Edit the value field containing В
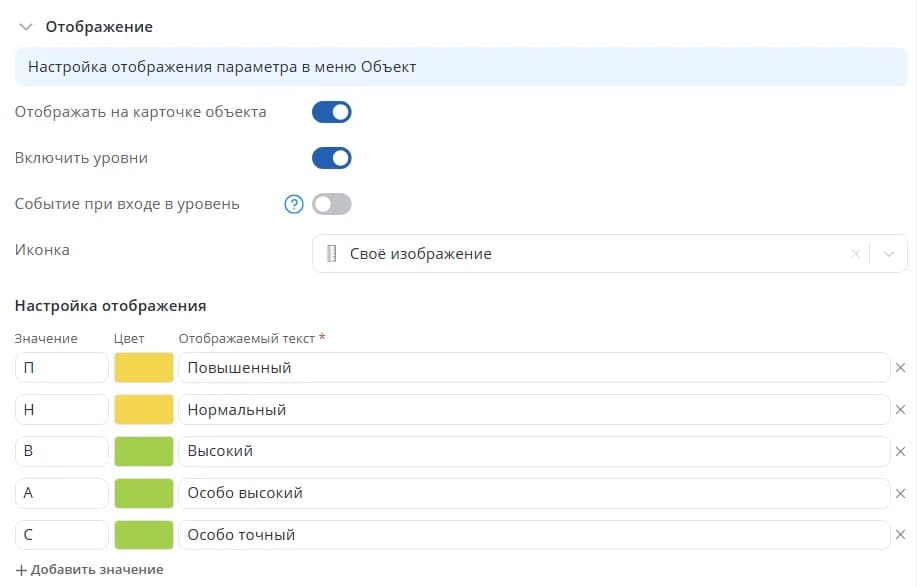Screen dimensions: 917x587 click(62, 451)
